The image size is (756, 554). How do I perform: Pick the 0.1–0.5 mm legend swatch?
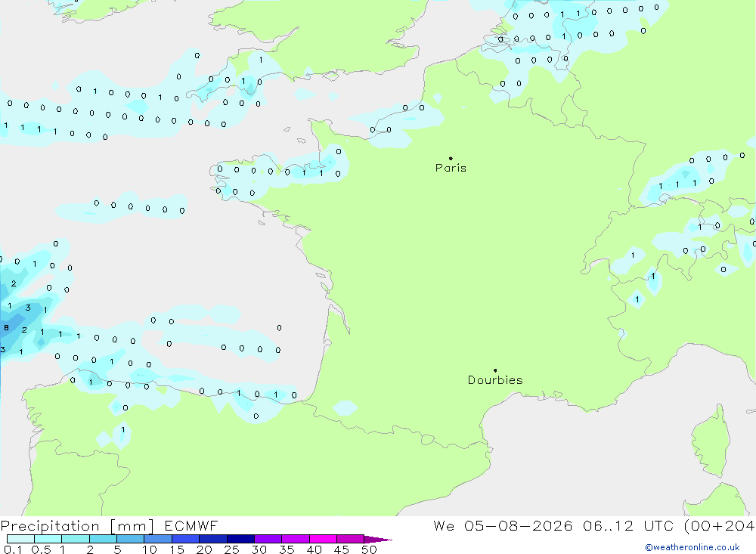pos(20,539)
